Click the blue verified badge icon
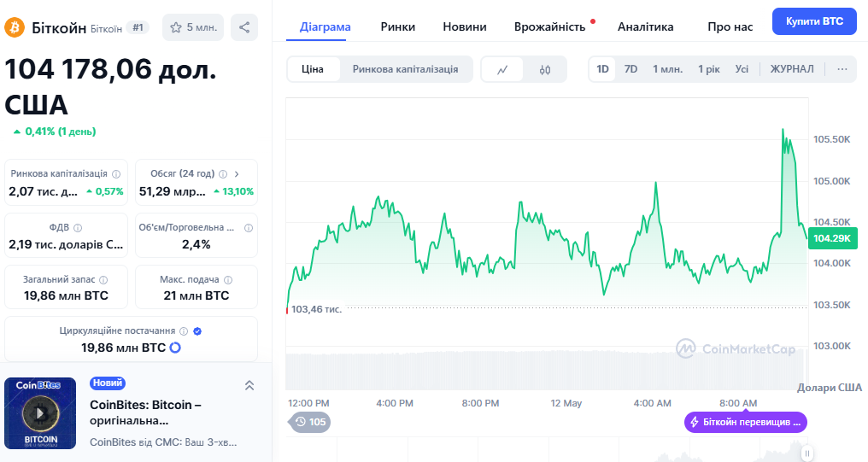This screenshot has width=868, height=462. [197, 330]
